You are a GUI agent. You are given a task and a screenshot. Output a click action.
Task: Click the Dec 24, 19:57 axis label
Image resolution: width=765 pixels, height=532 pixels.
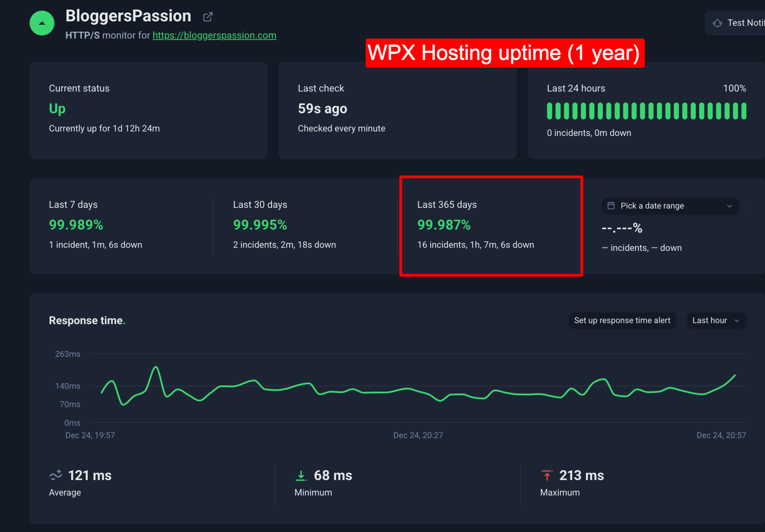(x=90, y=435)
